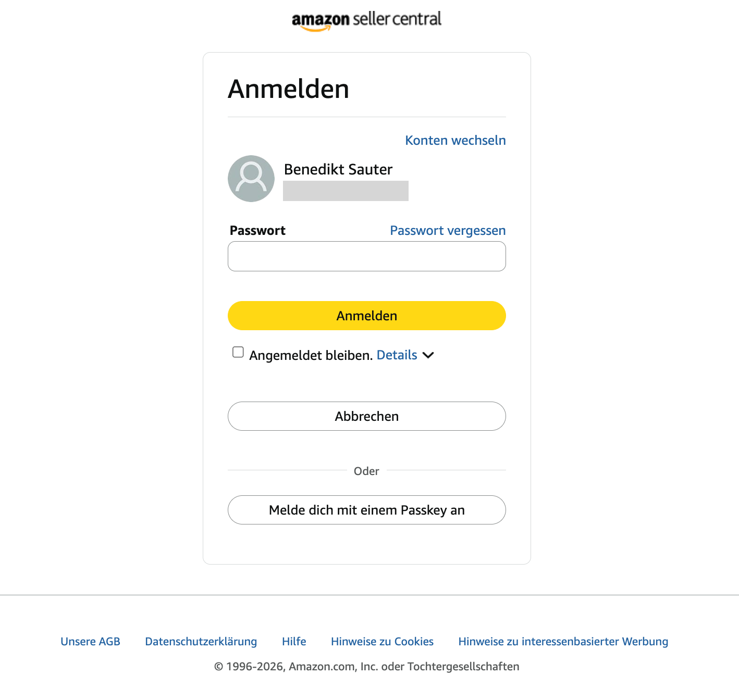The image size is (739, 700).
Task: Sign in using the Passkey button
Action: 366,510
